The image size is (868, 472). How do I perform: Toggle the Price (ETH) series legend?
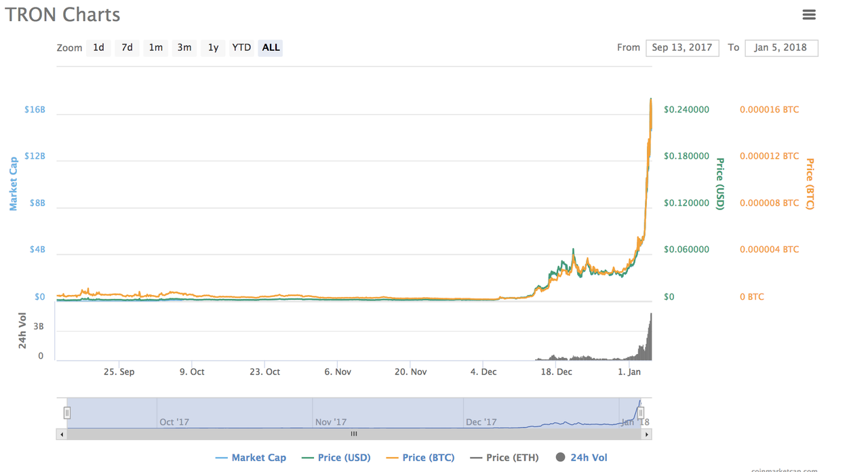pos(504,458)
